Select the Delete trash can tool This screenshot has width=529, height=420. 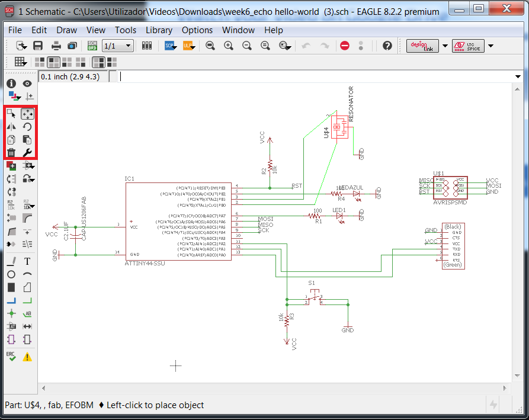11,152
